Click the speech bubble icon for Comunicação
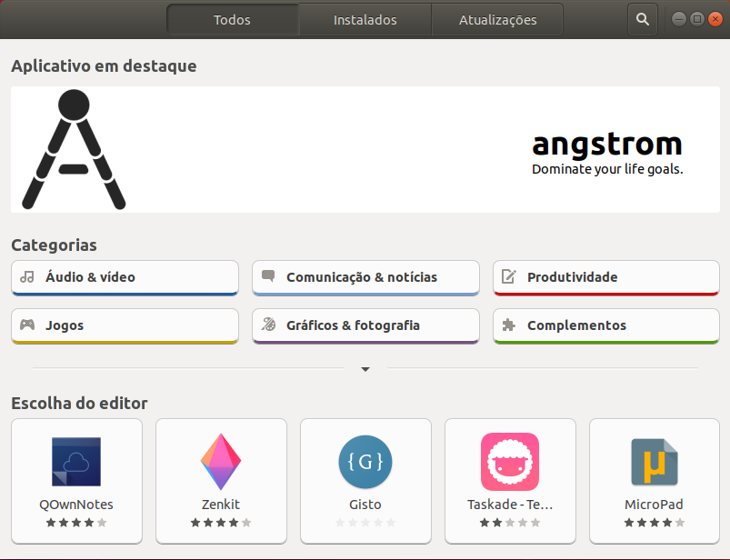Image resolution: width=730 pixels, height=560 pixels. pos(268,276)
